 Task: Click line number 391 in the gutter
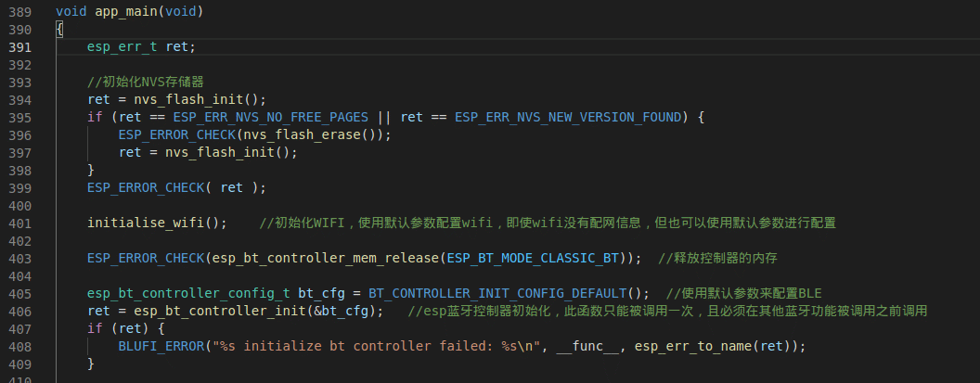pyautogui.click(x=20, y=47)
